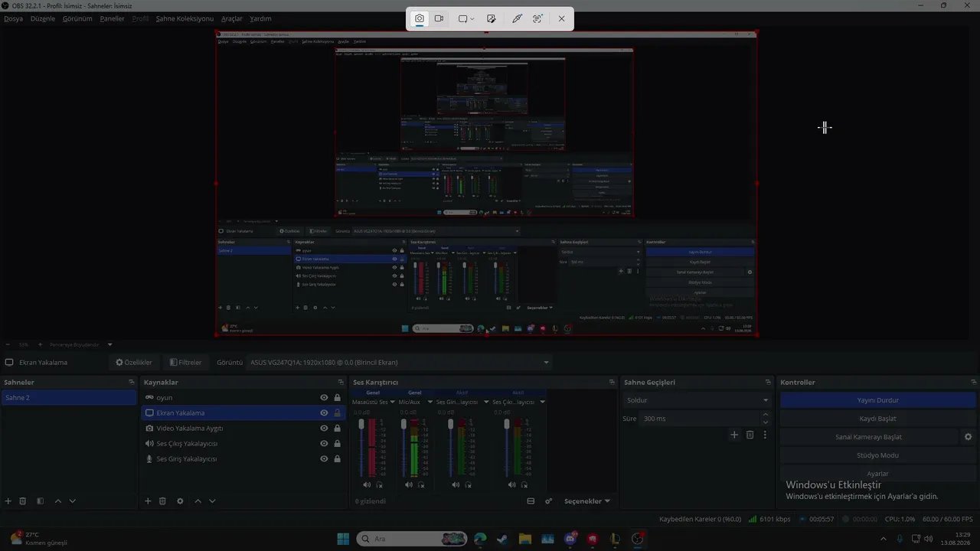Remove the scene transition with trash icon

tap(750, 435)
